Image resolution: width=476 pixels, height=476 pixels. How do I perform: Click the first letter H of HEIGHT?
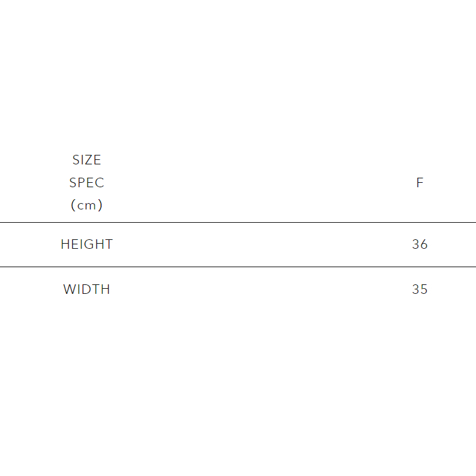[x=65, y=244]
